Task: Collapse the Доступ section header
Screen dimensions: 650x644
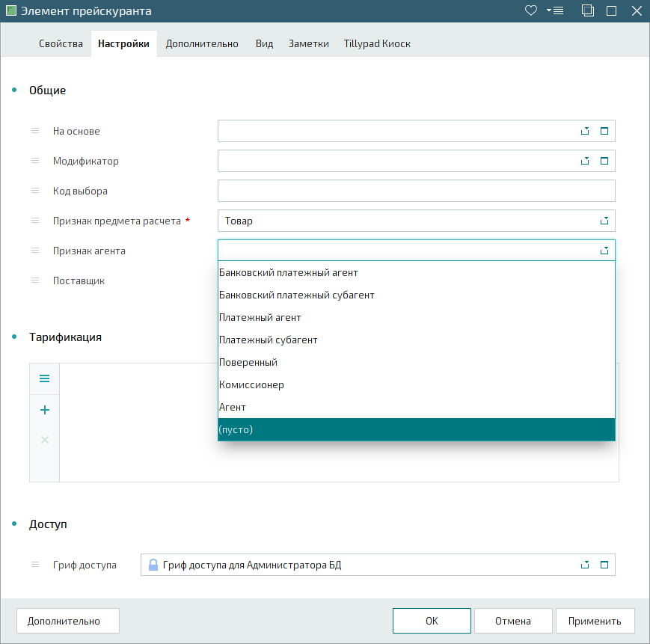Action: tap(48, 524)
